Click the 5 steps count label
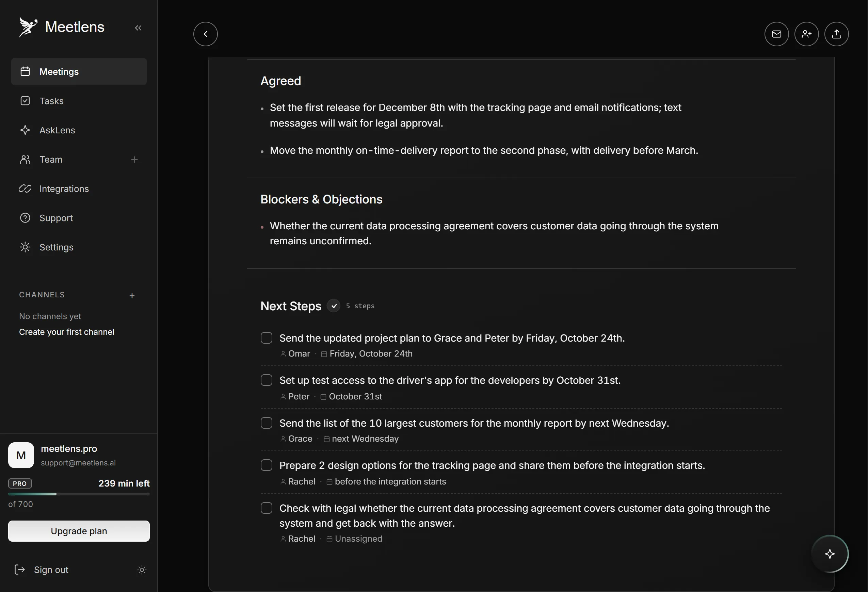 (x=360, y=306)
